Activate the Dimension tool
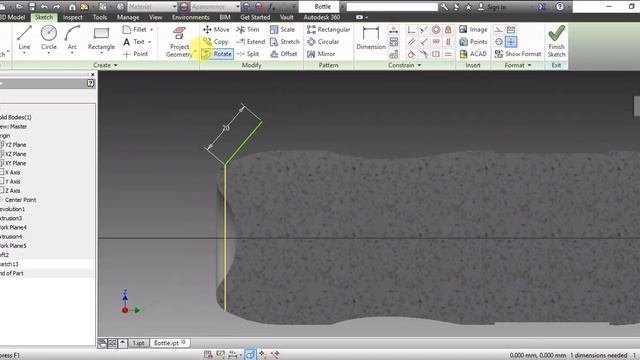 tap(371, 38)
